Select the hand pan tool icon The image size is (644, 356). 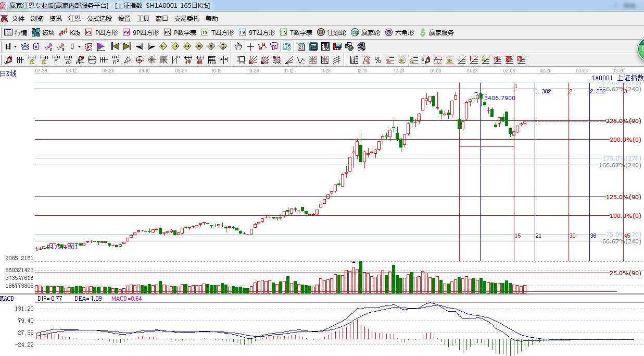pyautogui.click(x=238, y=46)
